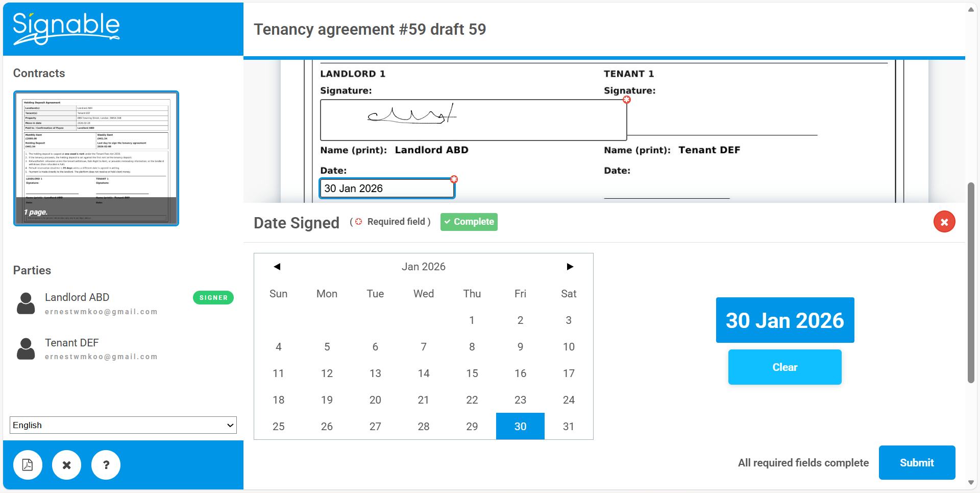Click the Signable logo
Viewport: 980px width, 493px height.
(x=66, y=28)
